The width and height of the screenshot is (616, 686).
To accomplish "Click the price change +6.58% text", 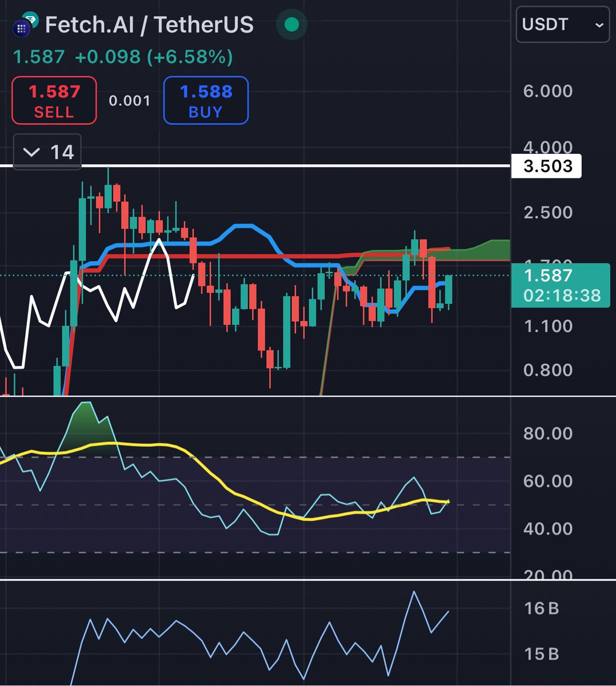I will 190,57.
